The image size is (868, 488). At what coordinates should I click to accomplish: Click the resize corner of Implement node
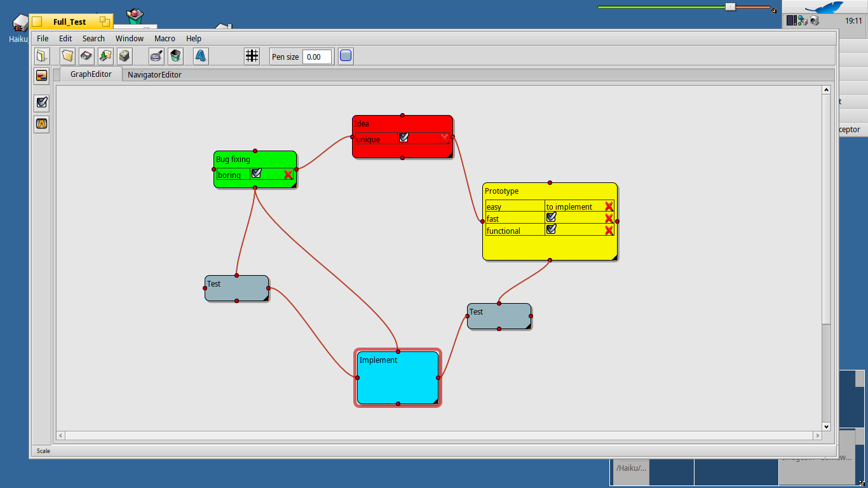click(x=435, y=401)
